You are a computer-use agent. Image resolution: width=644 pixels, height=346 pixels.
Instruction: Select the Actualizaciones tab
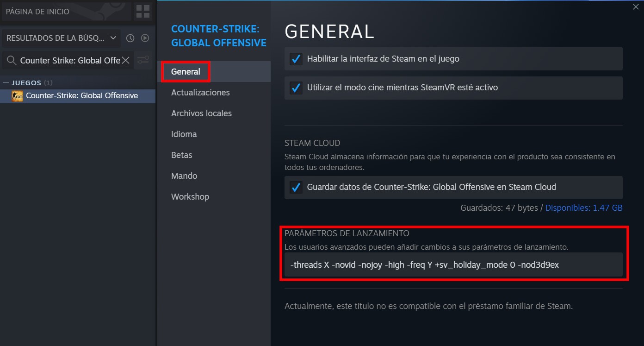(200, 93)
